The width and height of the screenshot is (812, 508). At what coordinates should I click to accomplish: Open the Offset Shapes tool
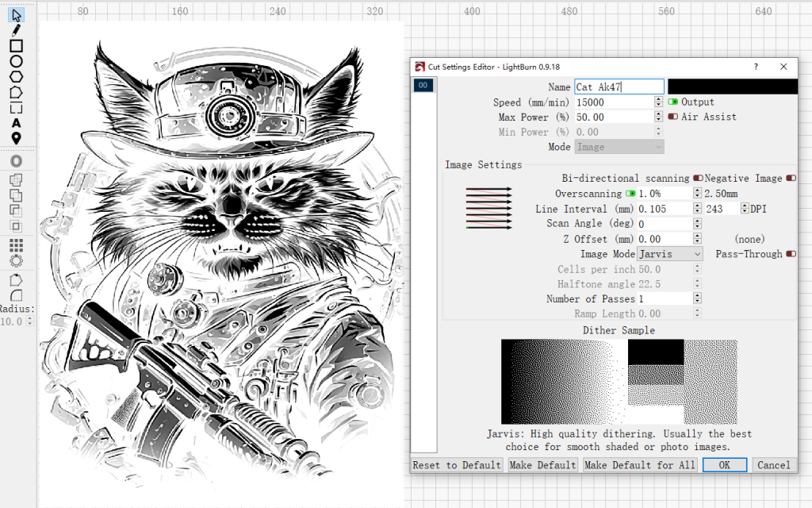coord(16,161)
